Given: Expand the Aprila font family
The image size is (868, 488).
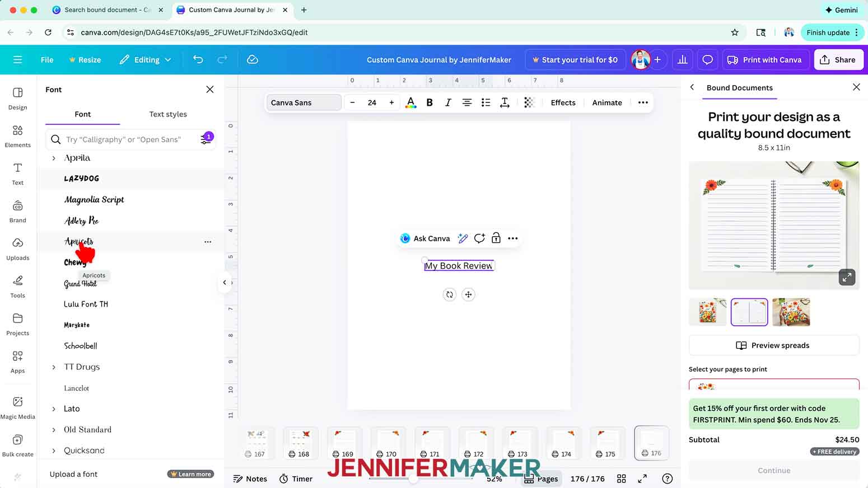Looking at the screenshot, I should 54,158.
